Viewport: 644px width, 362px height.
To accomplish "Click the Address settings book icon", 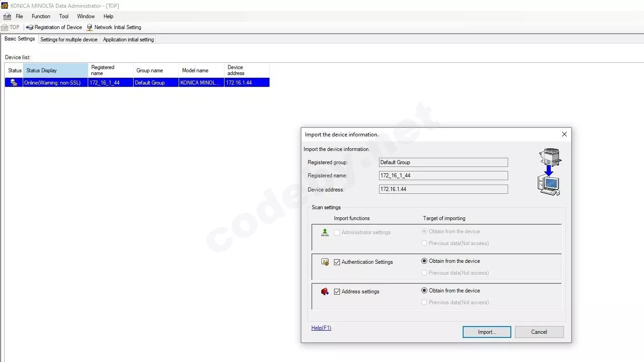I will coord(325,292).
